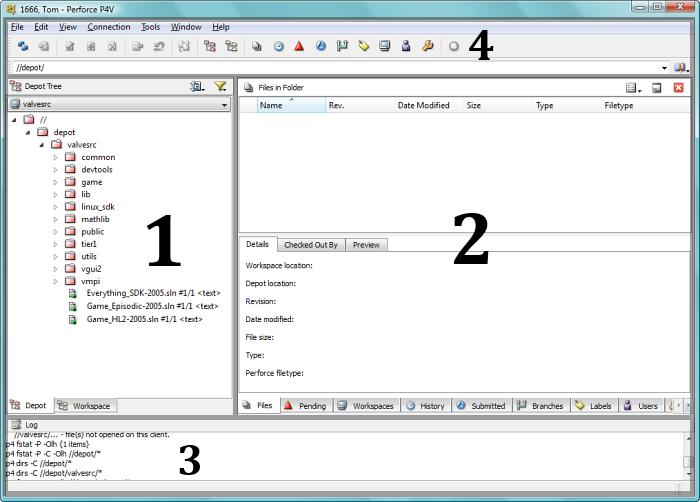Switch to the Checked Out By tab

pyautogui.click(x=311, y=245)
